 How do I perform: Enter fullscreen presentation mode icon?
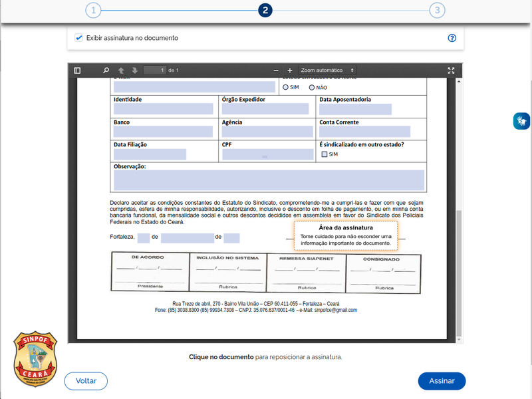click(x=451, y=70)
